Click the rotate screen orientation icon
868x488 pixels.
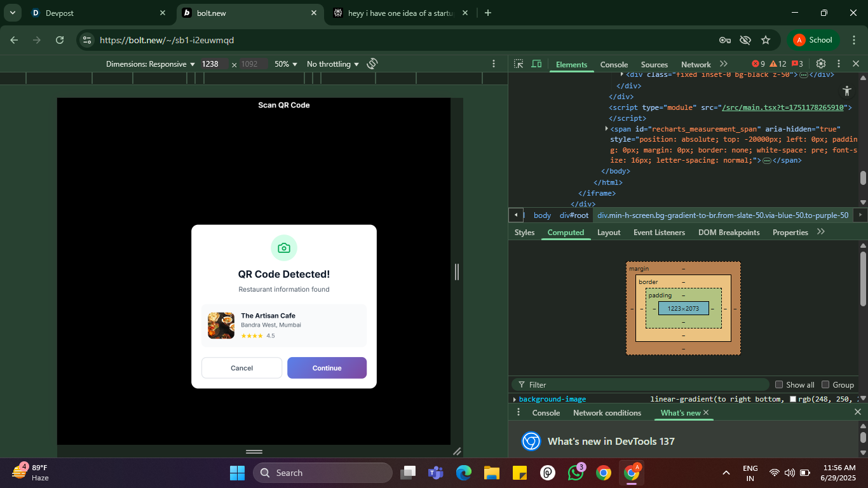tap(372, 64)
